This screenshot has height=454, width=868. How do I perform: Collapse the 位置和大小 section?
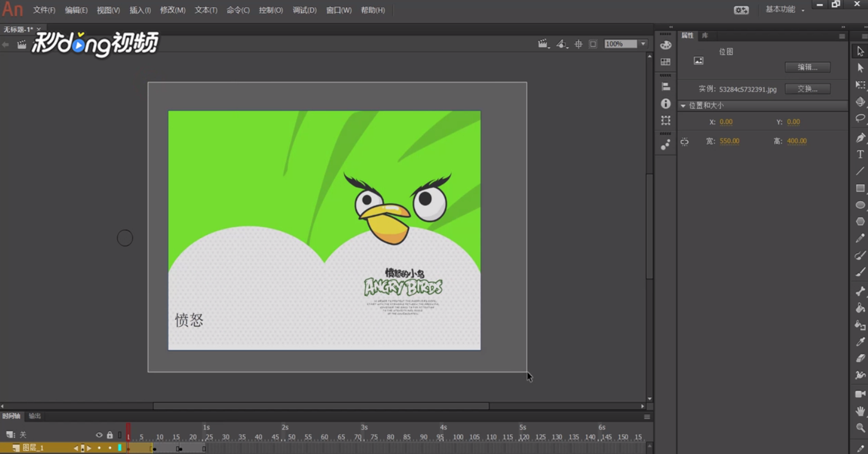tap(683, 106)
